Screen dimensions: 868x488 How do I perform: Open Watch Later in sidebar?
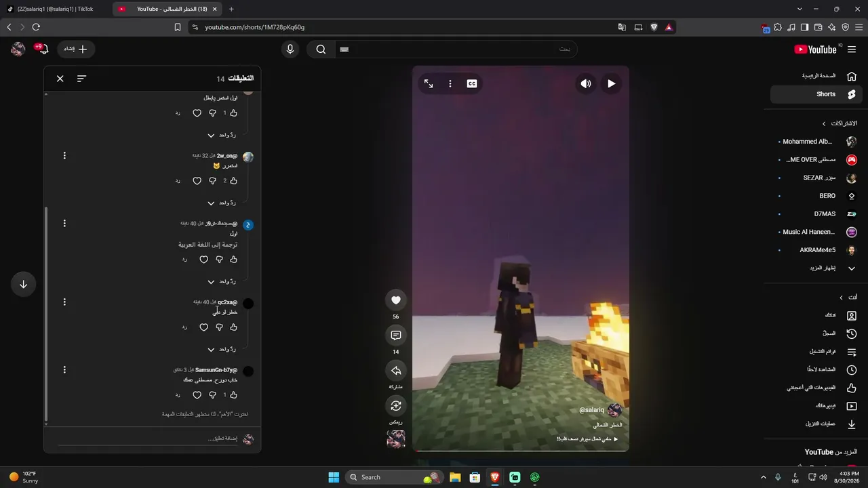tap(817, 370)
